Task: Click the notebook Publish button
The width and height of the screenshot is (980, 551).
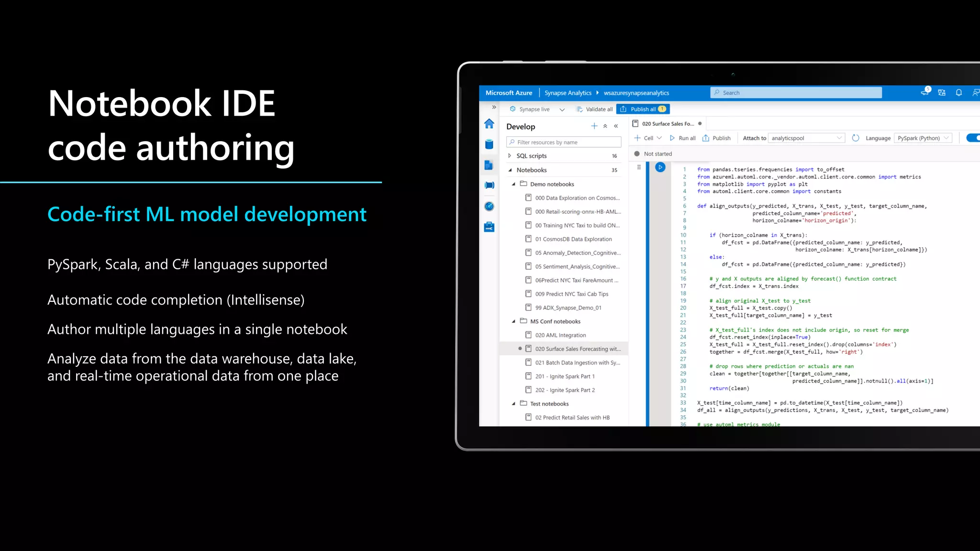Action: [716, 138]
